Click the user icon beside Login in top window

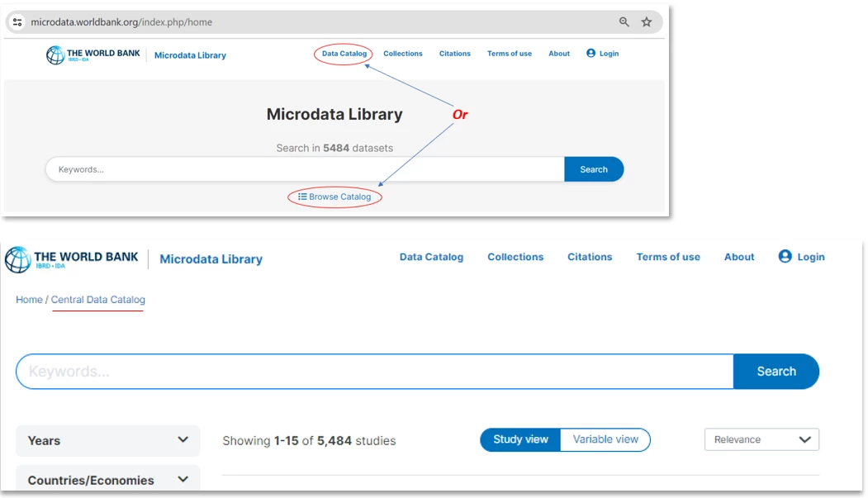(x=591, y=53)
